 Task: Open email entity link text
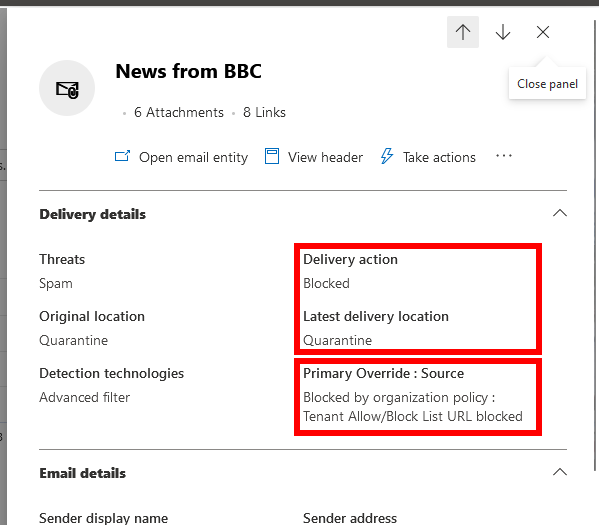tap(193, 157)
